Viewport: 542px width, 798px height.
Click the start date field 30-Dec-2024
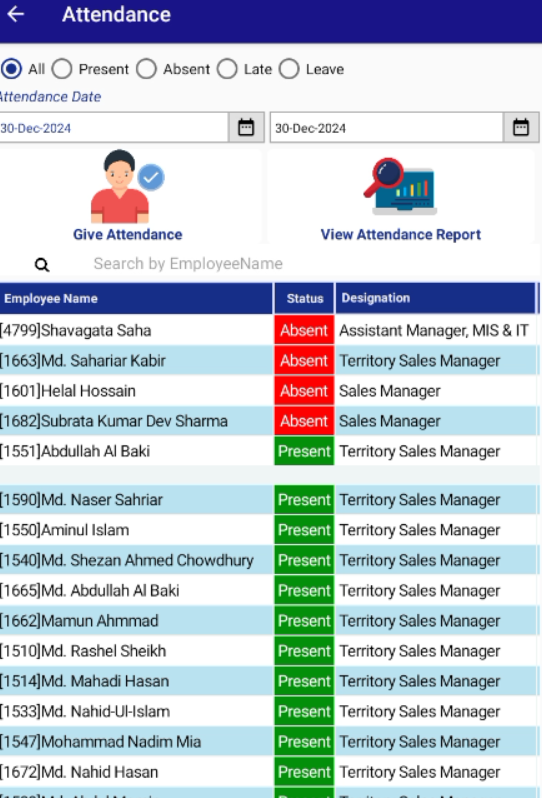[x=114, y=128]
